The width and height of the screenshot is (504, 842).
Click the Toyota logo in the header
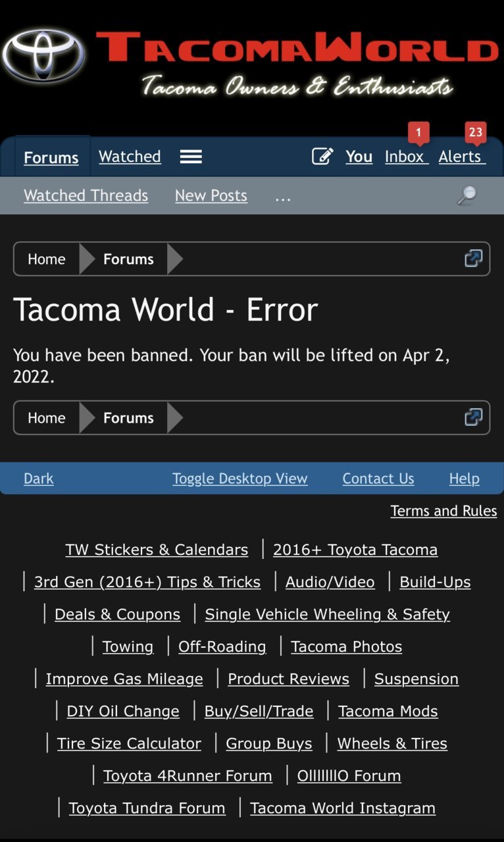click(43, 55)
